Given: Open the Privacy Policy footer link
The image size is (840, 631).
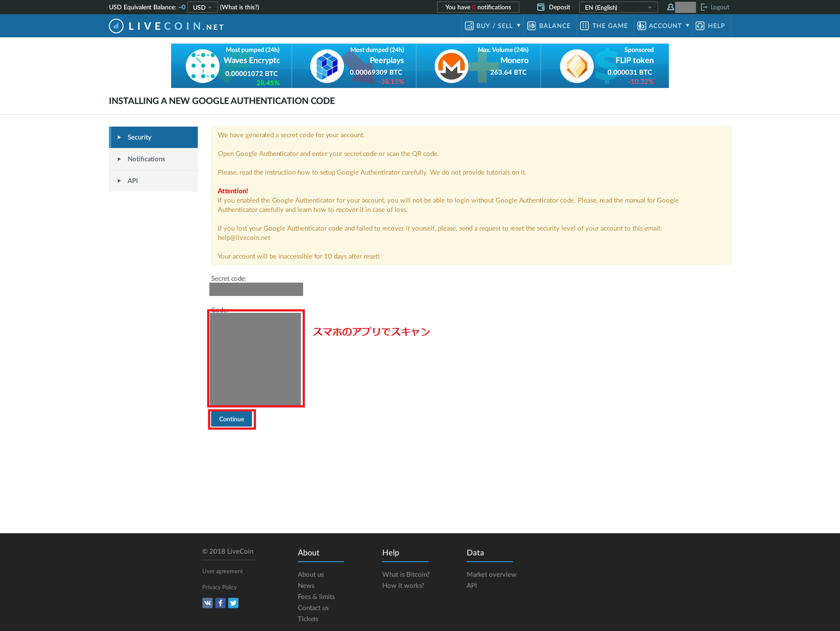Looking at the screenshot, I should click(220, 587).
